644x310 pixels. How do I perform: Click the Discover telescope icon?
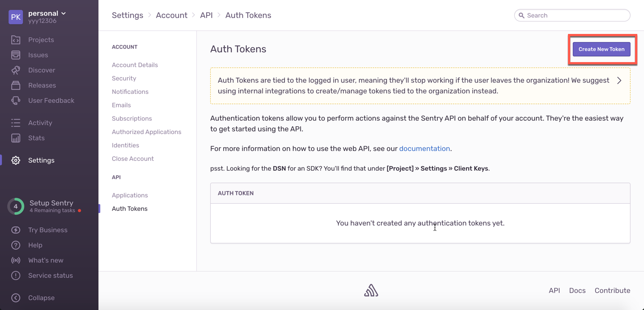(x=16, y=70)
